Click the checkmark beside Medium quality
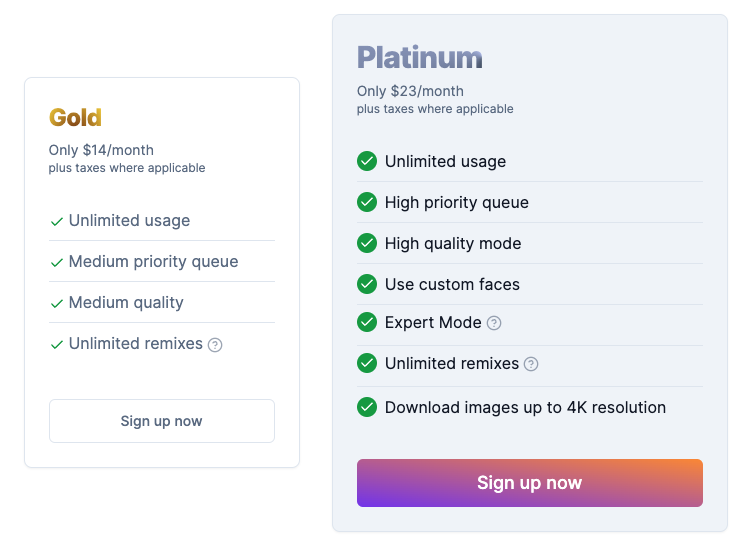Image resolution: width=751 pixels, height=549 pixels. [57, 303]
